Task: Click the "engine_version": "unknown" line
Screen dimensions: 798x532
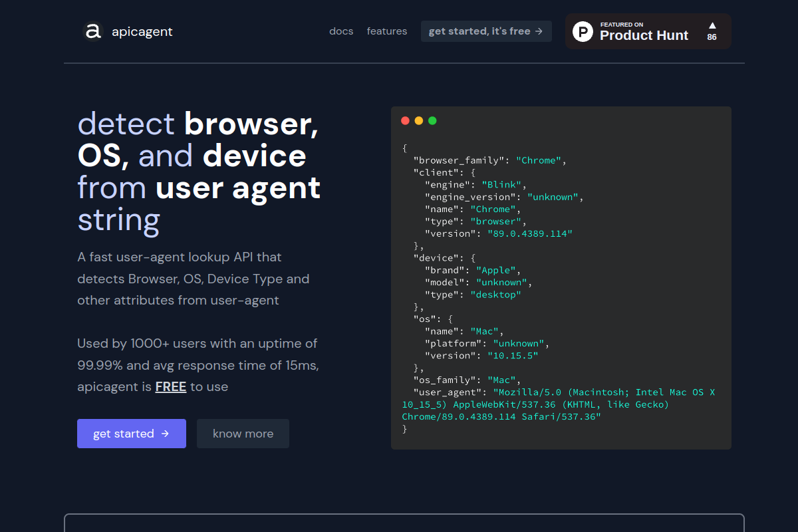Action: tap(504, 197)
